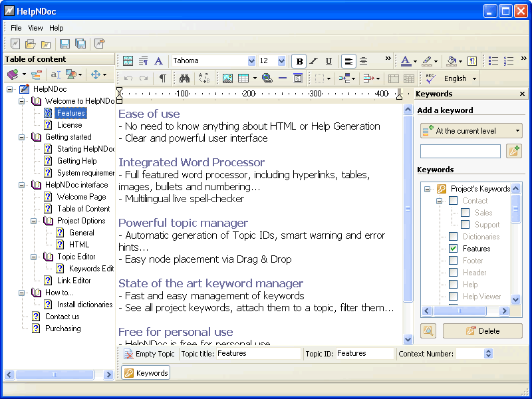Click the Save project floppy icon
This screenshot has height=399, width=532.
click(65, 44)
